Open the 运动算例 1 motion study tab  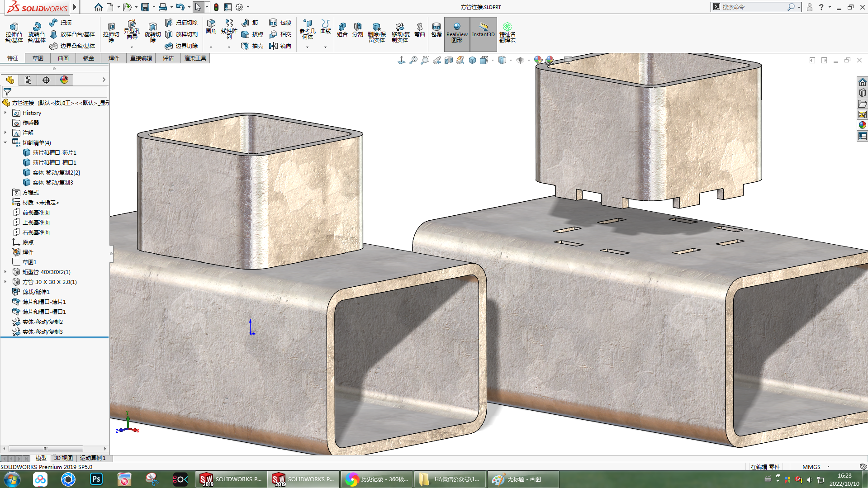93,458
